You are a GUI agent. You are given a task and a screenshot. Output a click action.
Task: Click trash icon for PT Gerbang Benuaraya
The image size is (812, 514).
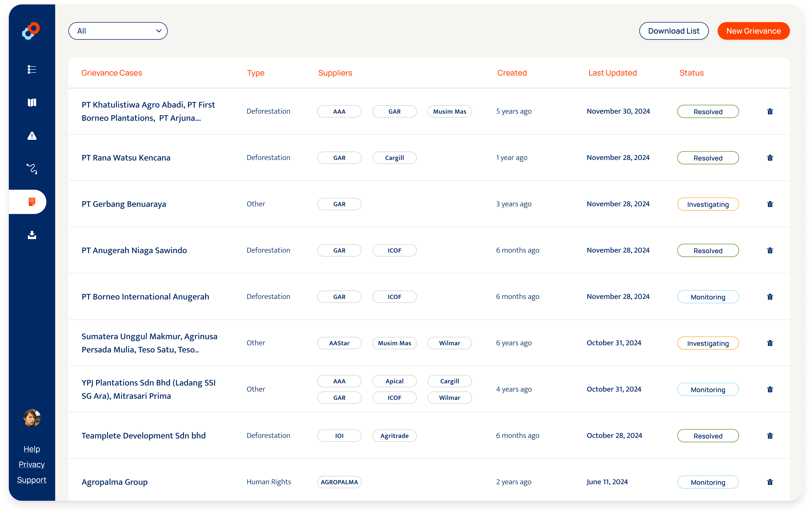[x=770, y=204]
